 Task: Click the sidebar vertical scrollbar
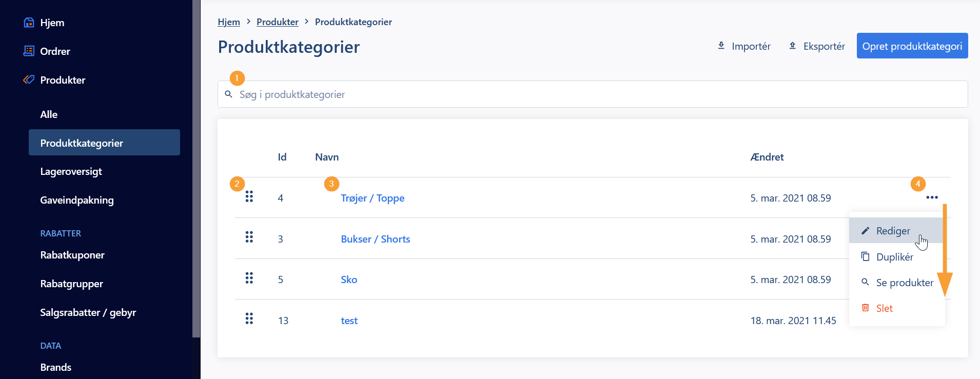coord(197,169)
